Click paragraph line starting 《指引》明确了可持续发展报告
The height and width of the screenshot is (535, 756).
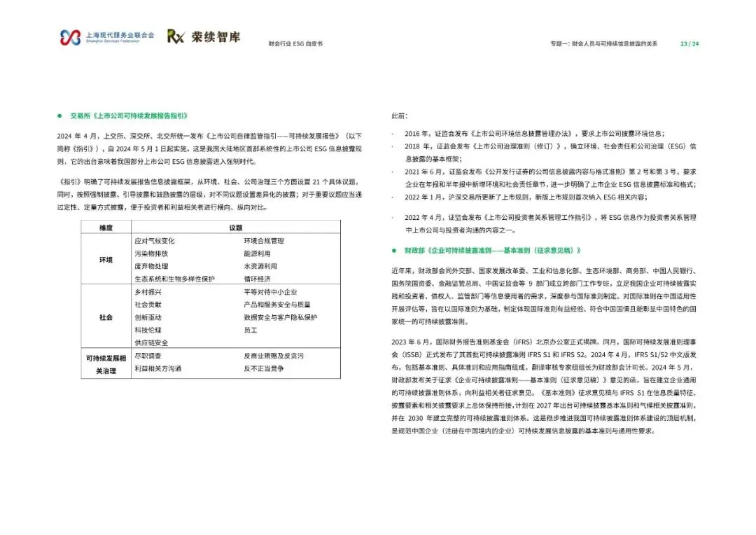(x=209, y=182)
